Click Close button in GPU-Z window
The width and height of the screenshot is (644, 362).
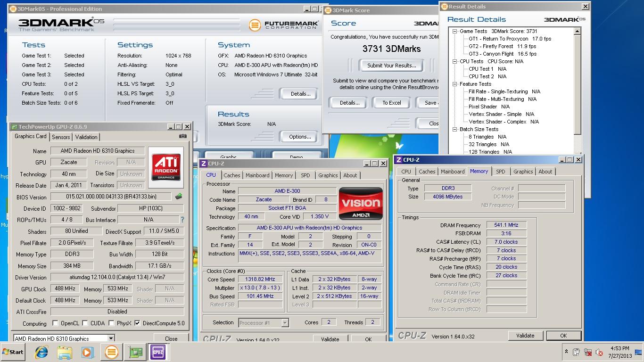(171, 338)
